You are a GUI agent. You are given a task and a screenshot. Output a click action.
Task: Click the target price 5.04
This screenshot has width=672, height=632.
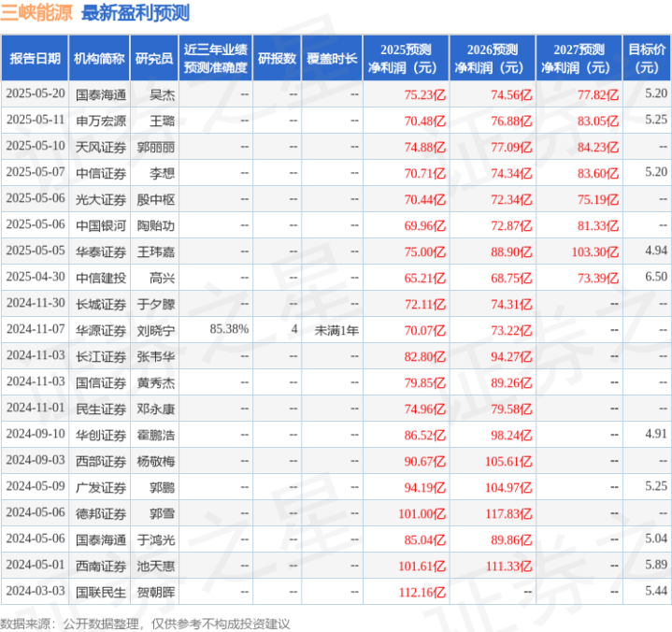click(x=656, y=539)
